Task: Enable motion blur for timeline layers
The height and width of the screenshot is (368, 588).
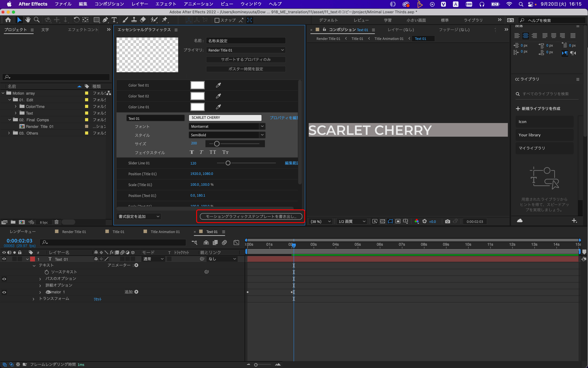Action: tap(224, 242)
